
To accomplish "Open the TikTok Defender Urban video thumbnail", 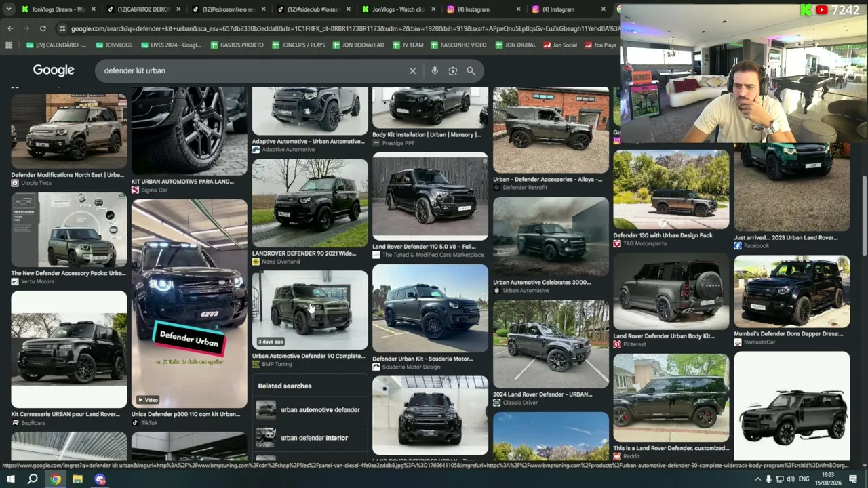I will pos(189,304).
